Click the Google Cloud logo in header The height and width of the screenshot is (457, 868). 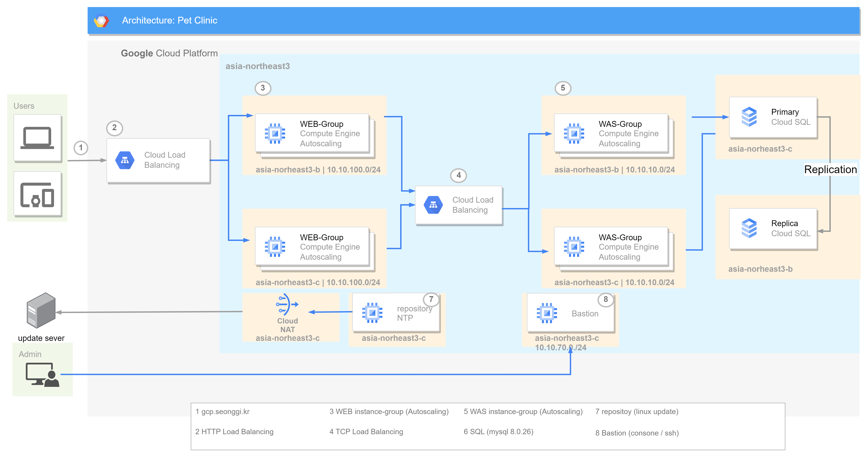pyautogui.click(x=101, y=20)
